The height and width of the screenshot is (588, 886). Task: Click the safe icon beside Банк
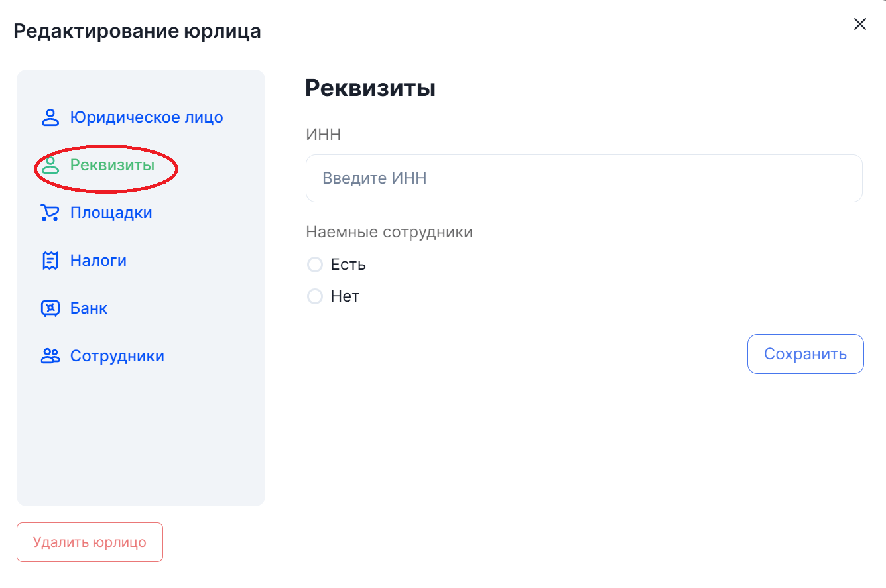click(x=50, y=309)
